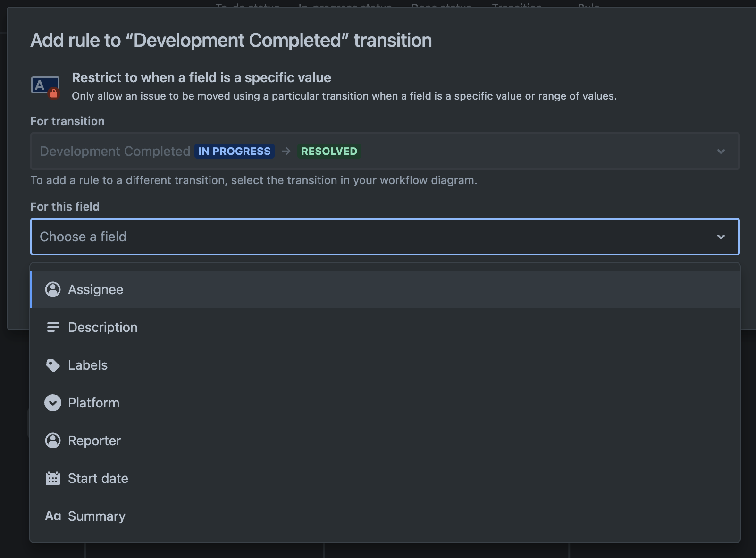
Task: Click the Summary text-type Aa icon
Action: pos(53,516)
